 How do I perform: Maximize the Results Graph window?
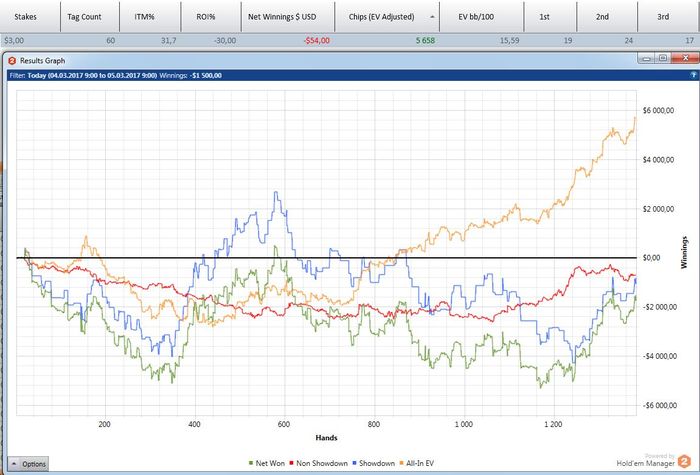(x=663, y=58)
